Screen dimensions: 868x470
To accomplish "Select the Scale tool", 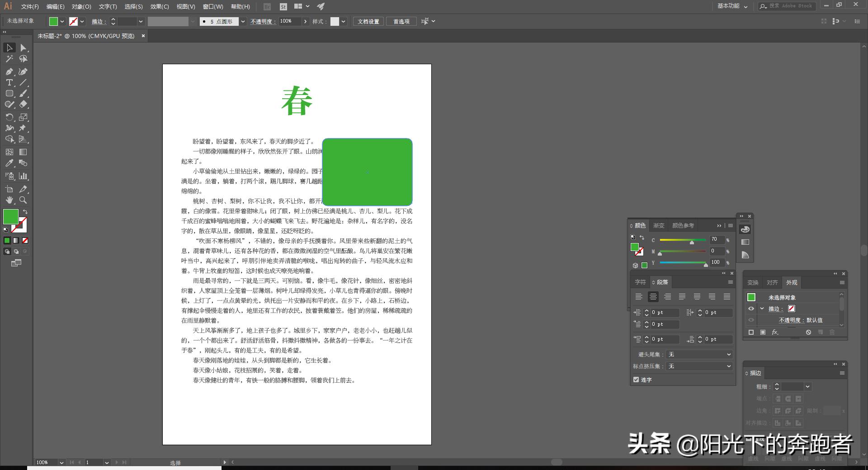I will 24,117.
